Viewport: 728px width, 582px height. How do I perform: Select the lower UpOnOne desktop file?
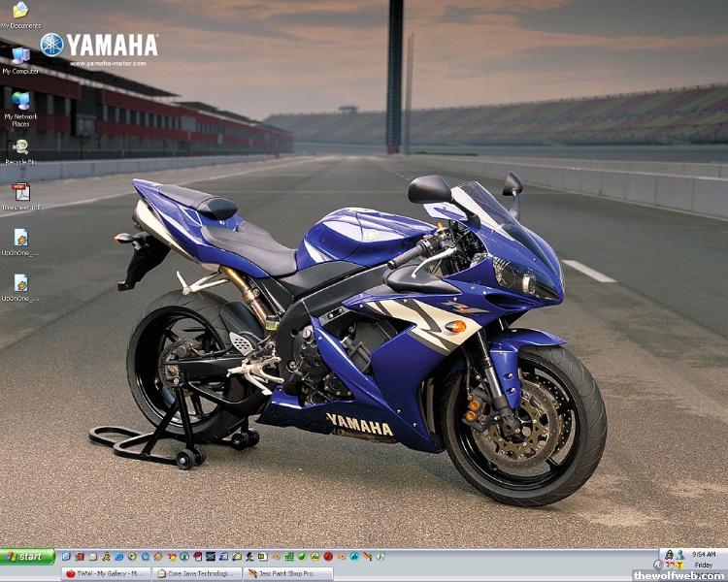pyautogui.click(x=19, y=283)
